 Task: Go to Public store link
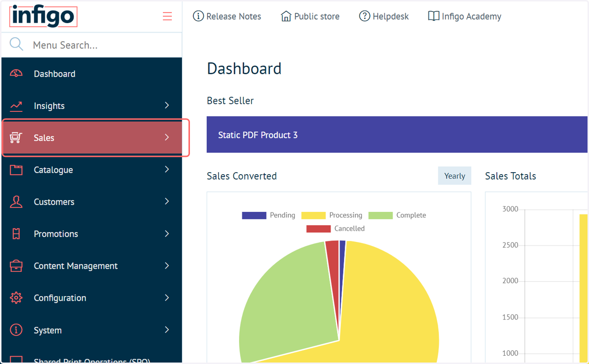coord(317,16)
